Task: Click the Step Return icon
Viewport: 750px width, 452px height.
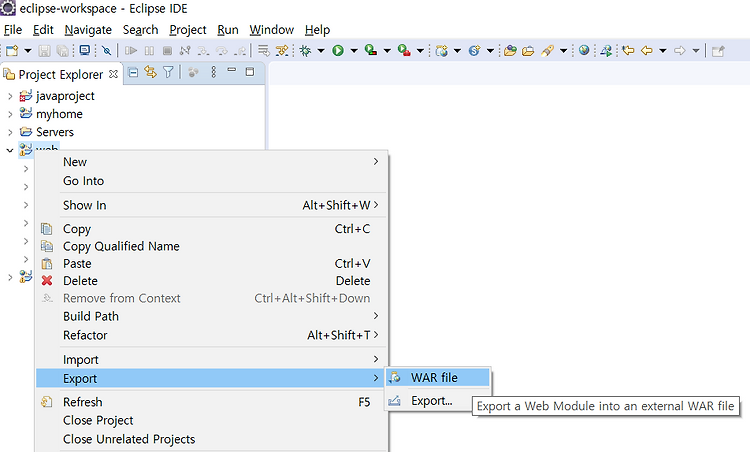Action: [x=240, y=50]
